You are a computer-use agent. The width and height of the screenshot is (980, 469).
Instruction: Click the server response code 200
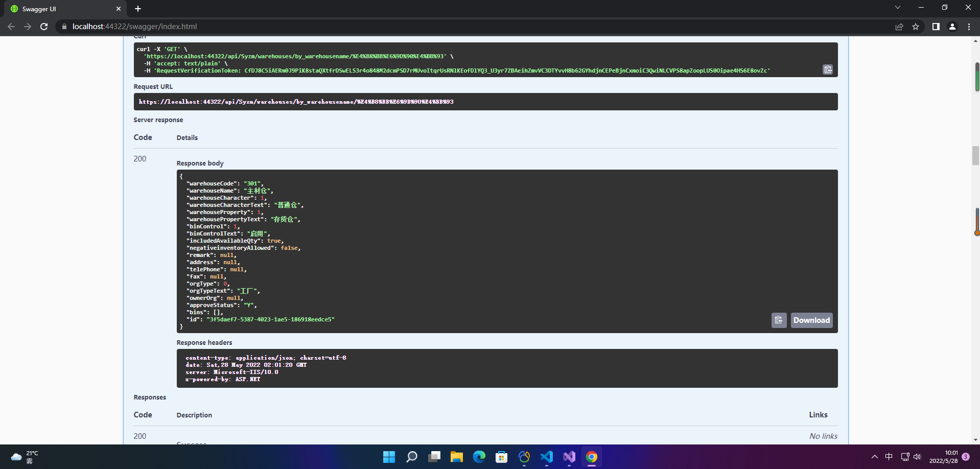tap(140, 159)
